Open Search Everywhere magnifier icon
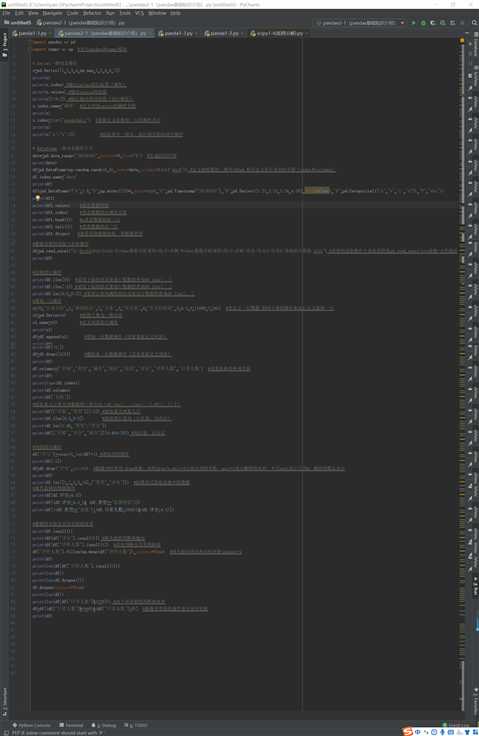479x736 pixels. tap(474, 23)
